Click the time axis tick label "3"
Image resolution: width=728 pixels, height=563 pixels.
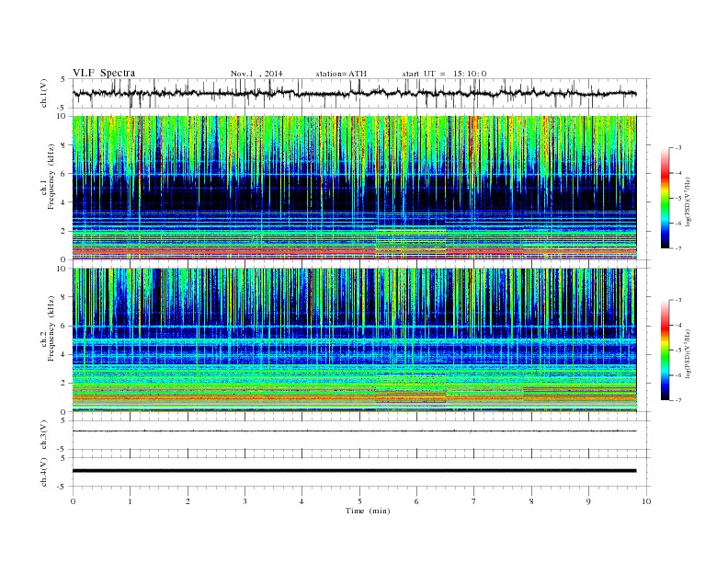click(x=245, y=501)
